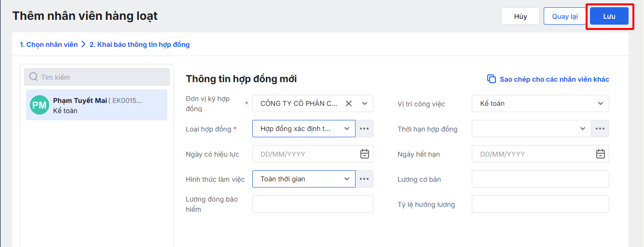Screen dimensions: 644x247
Task: Click the copy icon for Sao chép
Action: (491, 79)
